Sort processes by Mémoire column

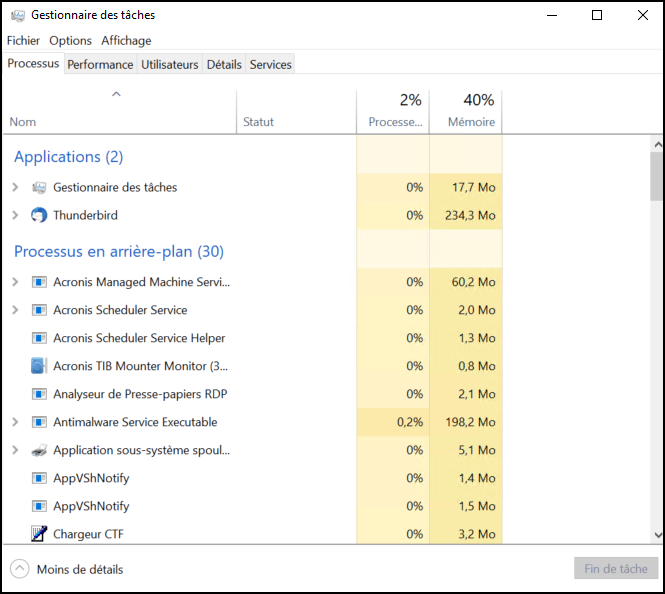click(x=466, y=112)
